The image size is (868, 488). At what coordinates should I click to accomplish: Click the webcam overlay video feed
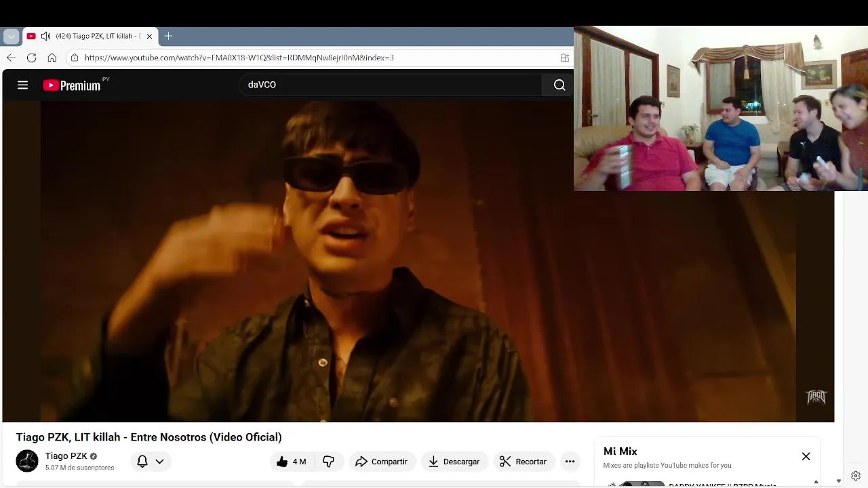(721, 109)
